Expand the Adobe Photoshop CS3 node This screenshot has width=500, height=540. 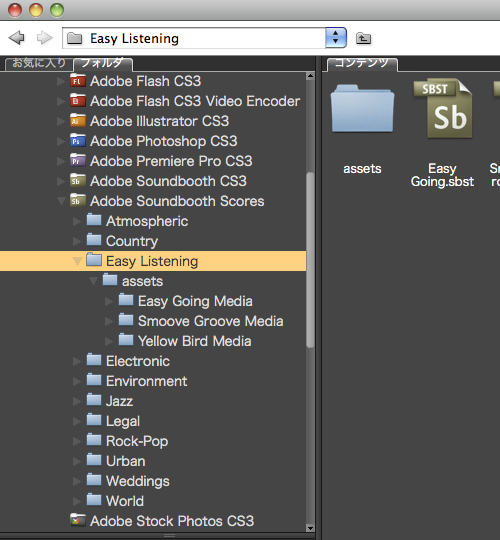(x=61, y=141)
